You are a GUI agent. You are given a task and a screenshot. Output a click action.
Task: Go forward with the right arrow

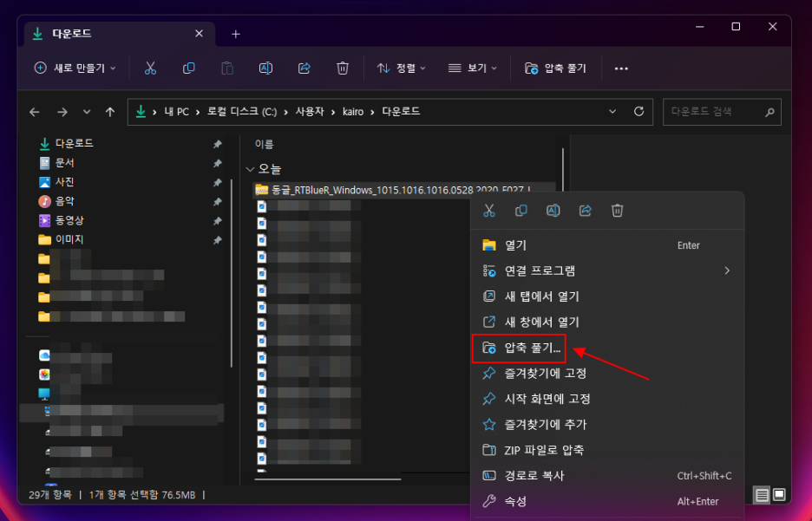(x=62, y=112)
